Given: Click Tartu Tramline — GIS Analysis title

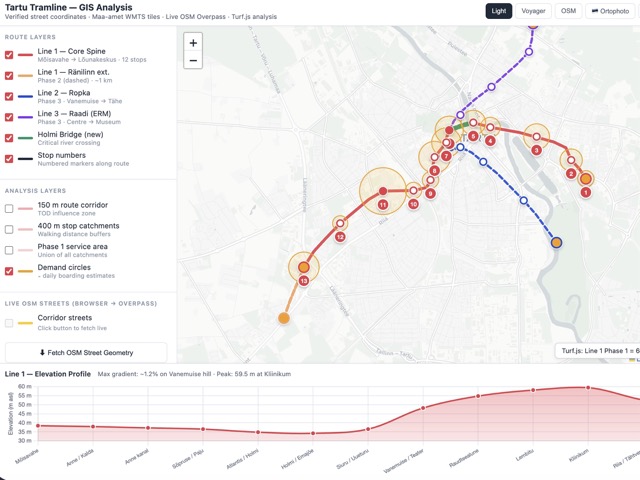Looking at the screenshot, I should [x=69, y=7].
